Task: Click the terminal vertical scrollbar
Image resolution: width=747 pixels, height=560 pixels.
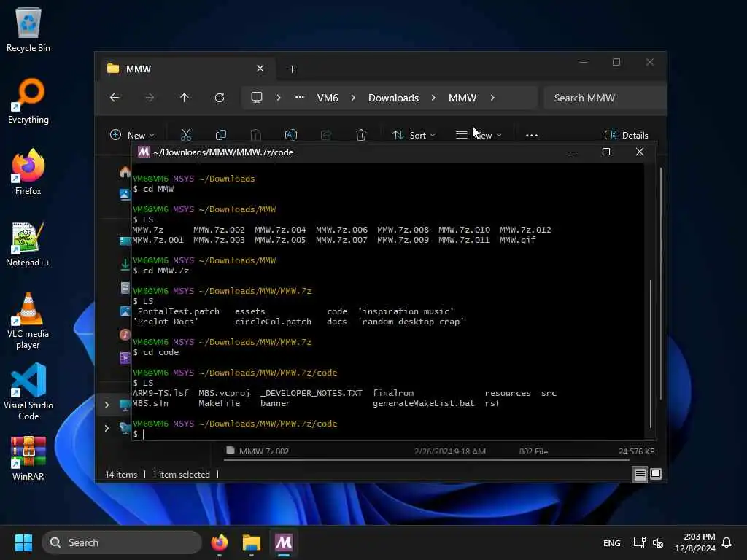Action: point(650,354)
